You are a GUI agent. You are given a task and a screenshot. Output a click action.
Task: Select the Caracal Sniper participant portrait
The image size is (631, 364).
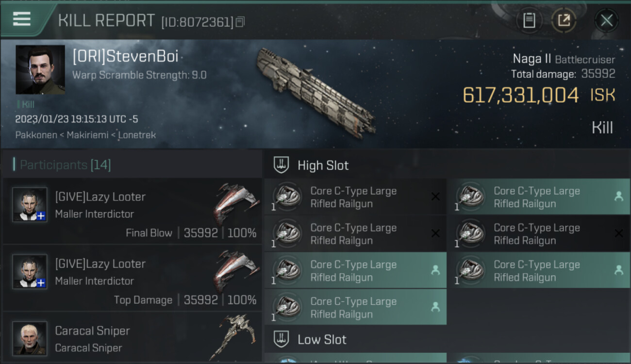click(30, 338)
